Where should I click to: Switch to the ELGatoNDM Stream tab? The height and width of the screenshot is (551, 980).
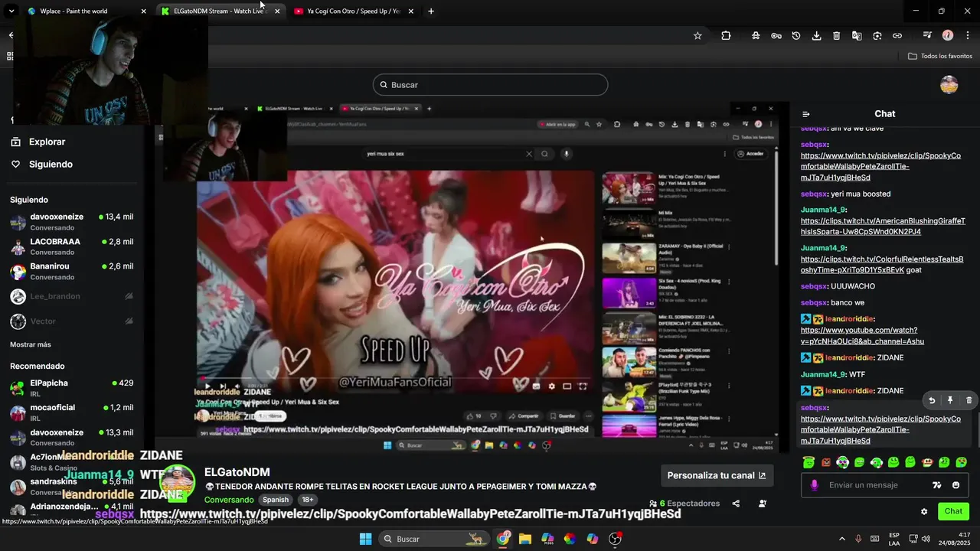(220, 11)
